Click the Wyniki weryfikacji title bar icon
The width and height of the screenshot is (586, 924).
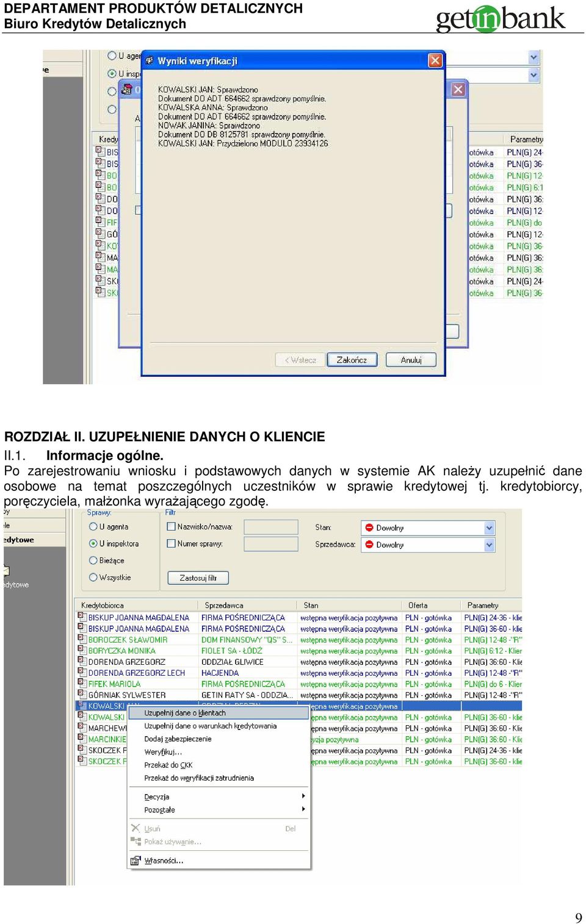[150, 60]
